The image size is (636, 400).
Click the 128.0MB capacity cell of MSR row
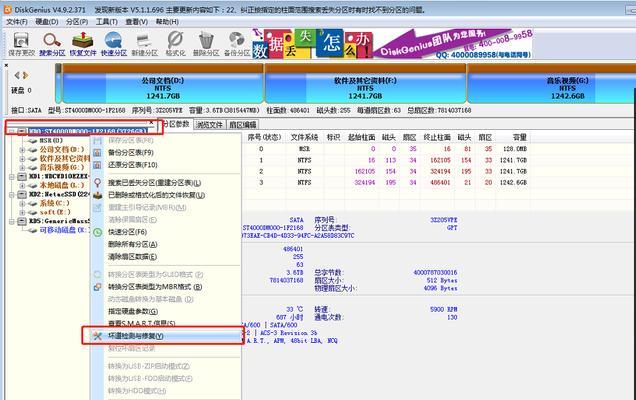click(514, 149)
